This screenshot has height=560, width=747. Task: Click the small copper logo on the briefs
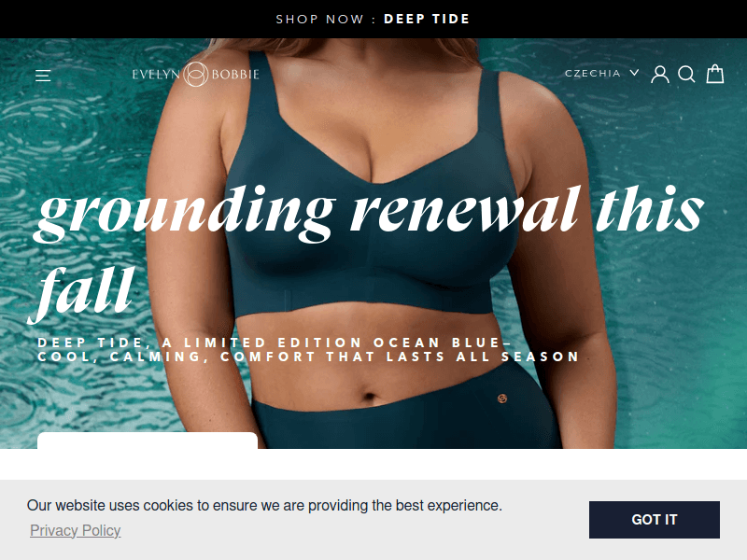point(502,399)
